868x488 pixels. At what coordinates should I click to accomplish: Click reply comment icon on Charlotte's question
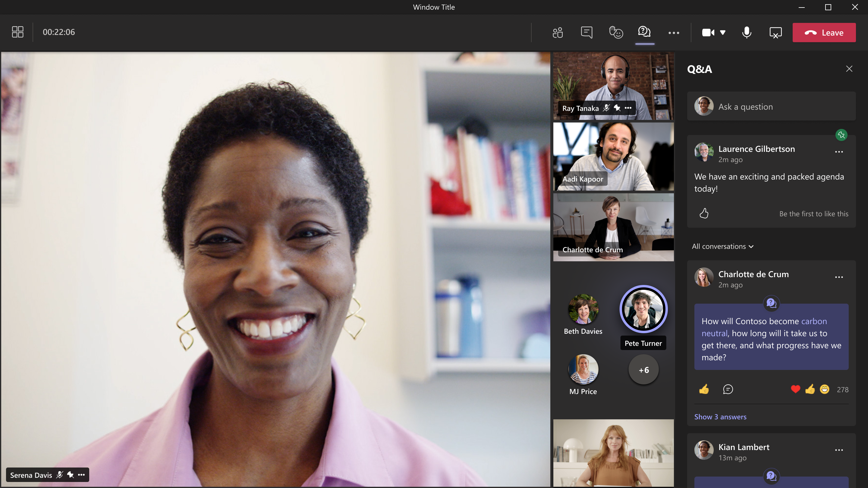728,389
